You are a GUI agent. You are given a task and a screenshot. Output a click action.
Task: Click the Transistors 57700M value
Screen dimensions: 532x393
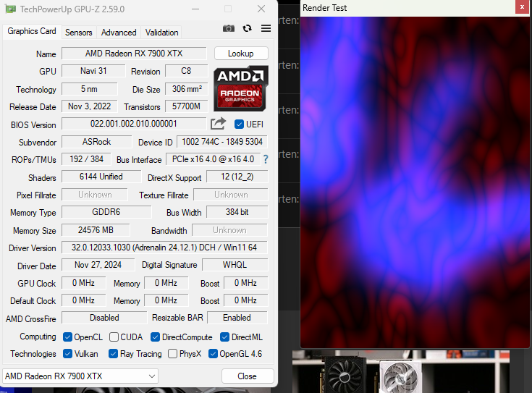point(186,106)
